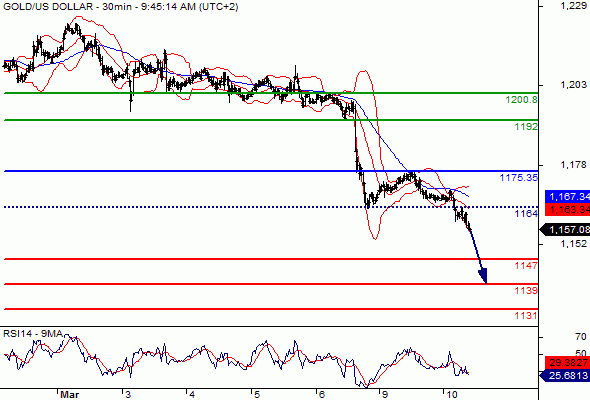Click the 1147 support level label
The height and width of the screenshot is (400, 590).
coord(526,266)
